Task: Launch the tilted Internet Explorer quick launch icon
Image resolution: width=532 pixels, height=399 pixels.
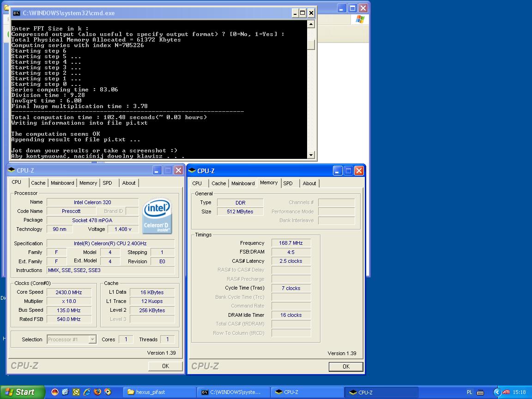Action: (x=87, y=392)
